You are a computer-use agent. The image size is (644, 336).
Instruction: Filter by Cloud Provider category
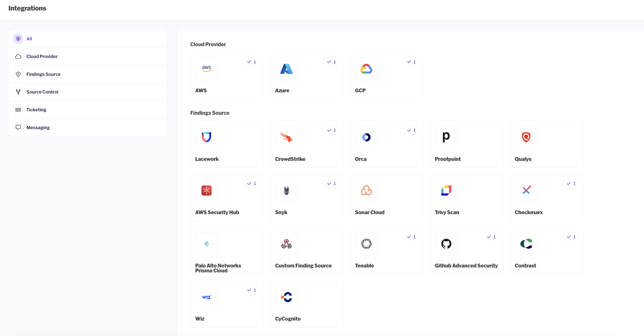tap(42, 56)
